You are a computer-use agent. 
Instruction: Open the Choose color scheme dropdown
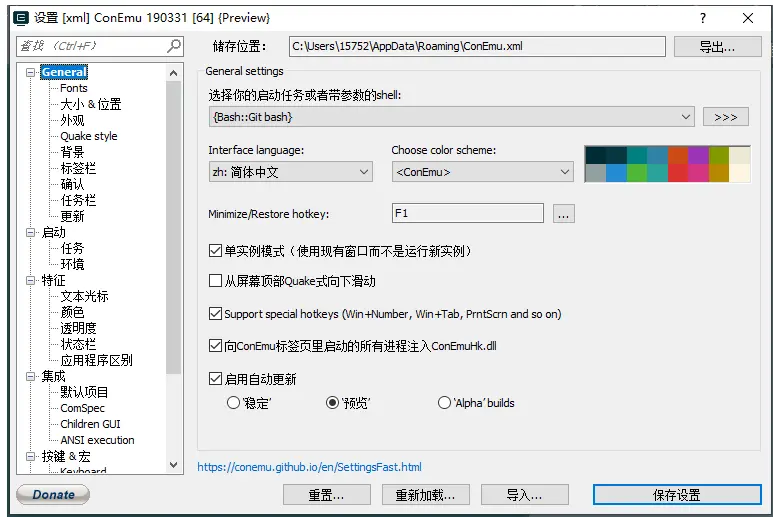click(482, 172)
